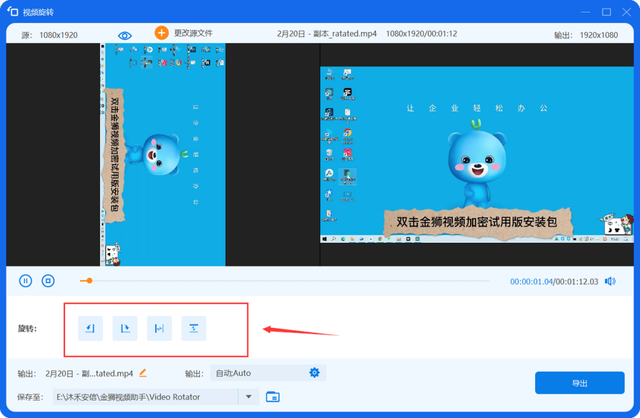The width and height of the screenshot is (640, 418).
Task: Rotate video 90 degrees right
Action: pos(125,328)
